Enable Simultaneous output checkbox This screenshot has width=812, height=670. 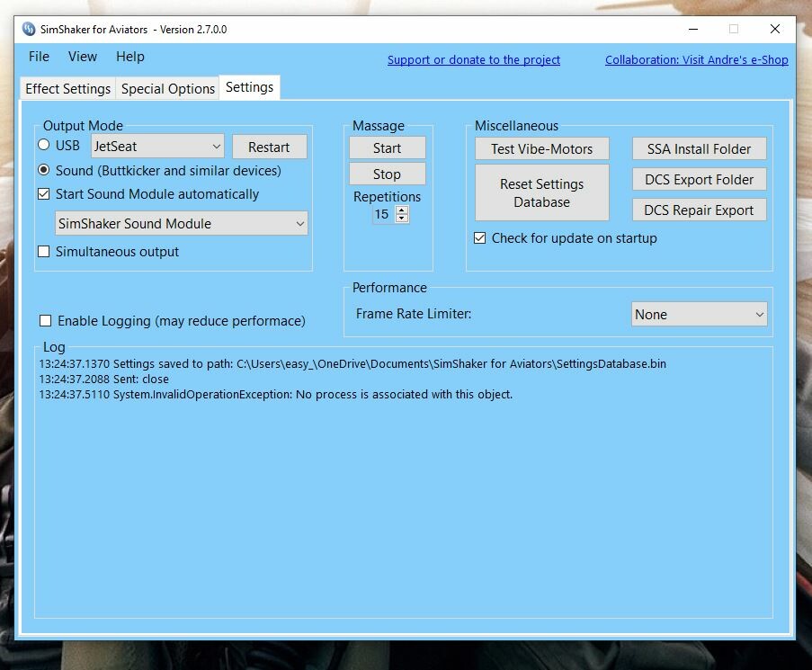click(44, 252)
